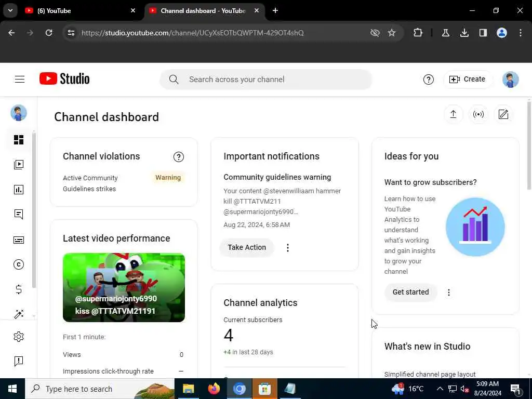Go back with the browser back arrow
The height and width of the screenshot is (399, 532).
[11, 33]
